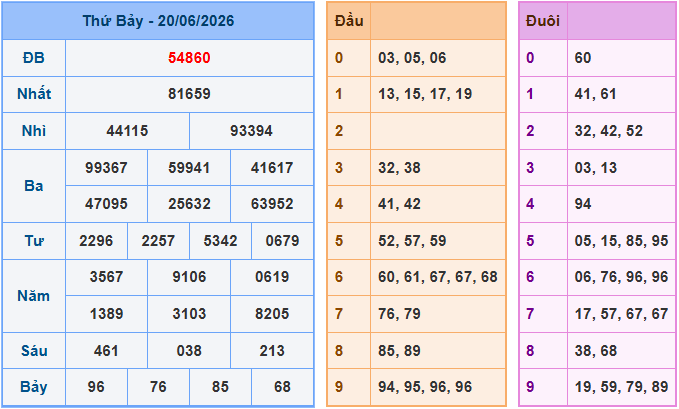The image size is (679, 409).
Task: Click sixth prize number 213
Action: tap(272, 351)
